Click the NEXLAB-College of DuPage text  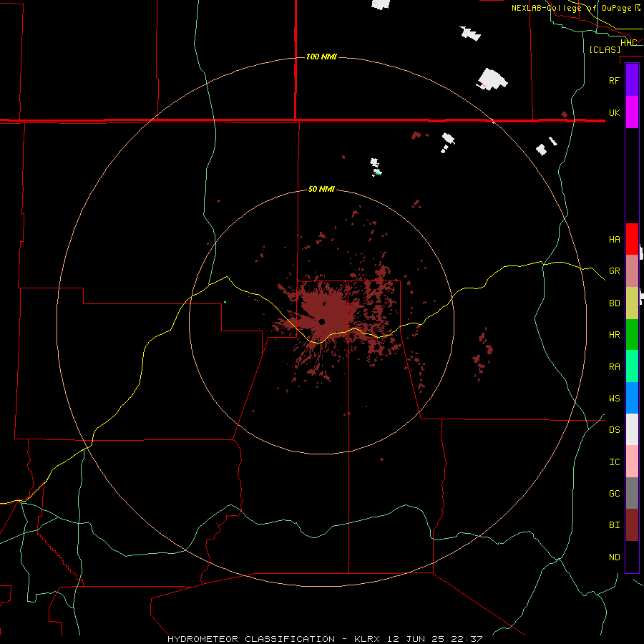click(571, 8)
